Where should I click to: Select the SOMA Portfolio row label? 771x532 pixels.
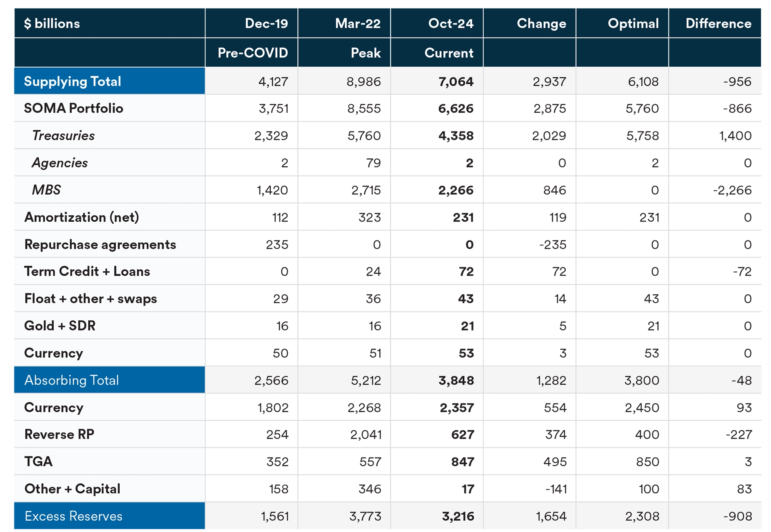(x=74, y=108)
